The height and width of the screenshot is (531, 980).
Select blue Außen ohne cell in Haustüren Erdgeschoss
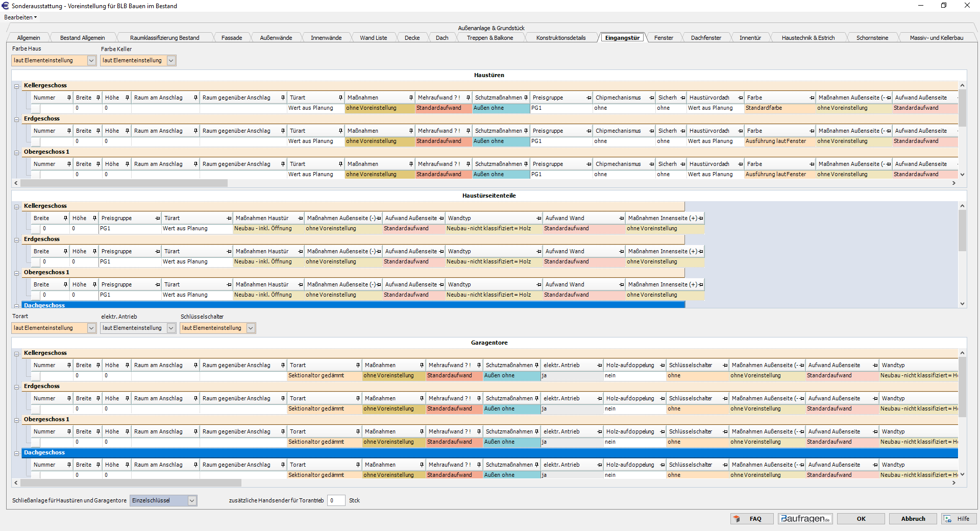point(500,141)
